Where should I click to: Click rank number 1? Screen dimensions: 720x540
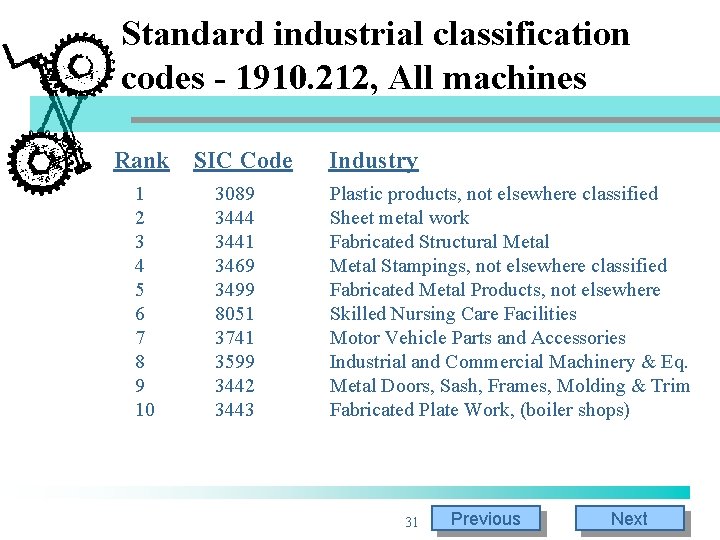click(x=140, y=194)
